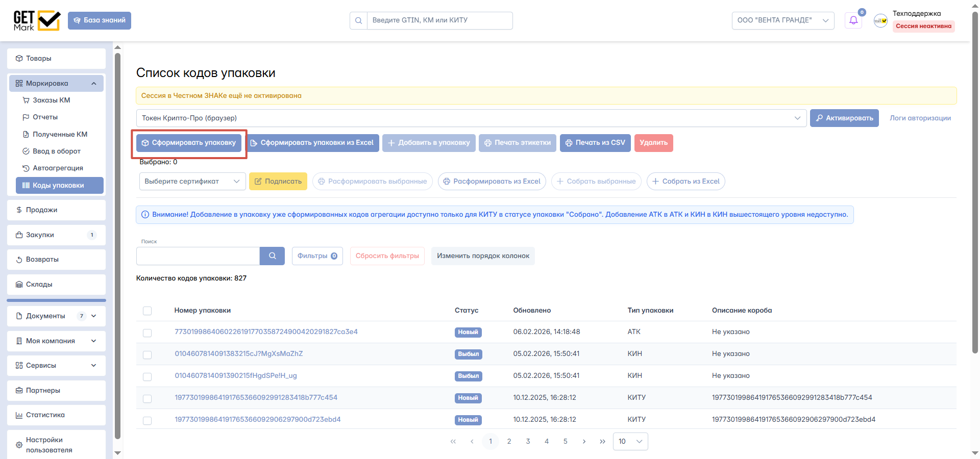Open the notifications bell icon
The width and height of the screenshot is (980, 459).
pos(853,20)
